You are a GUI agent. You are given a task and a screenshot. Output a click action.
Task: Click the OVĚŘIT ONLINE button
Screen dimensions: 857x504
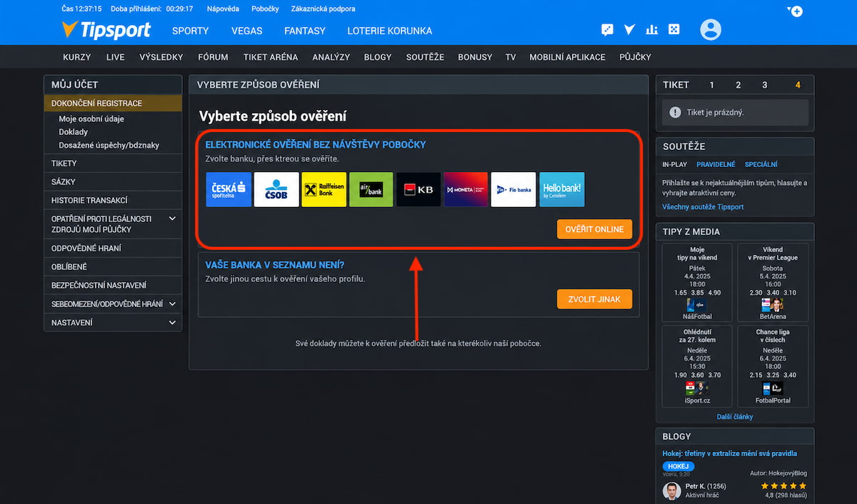[594, 229]
